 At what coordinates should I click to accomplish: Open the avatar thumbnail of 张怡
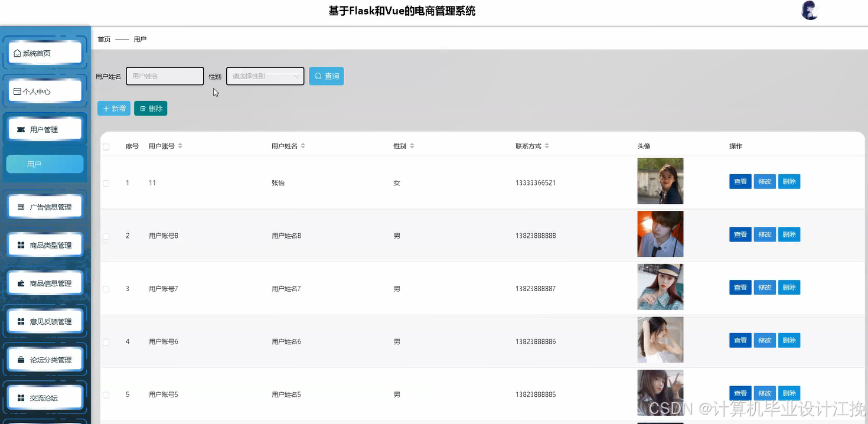pos(660,181)
